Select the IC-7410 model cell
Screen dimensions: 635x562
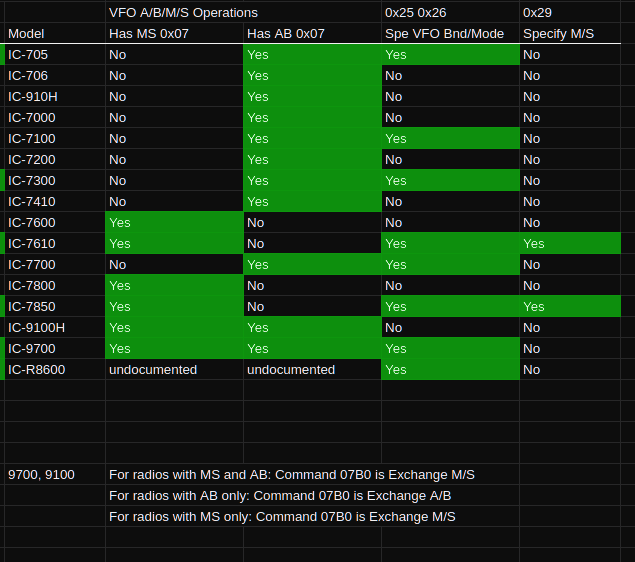pos(55,202)
